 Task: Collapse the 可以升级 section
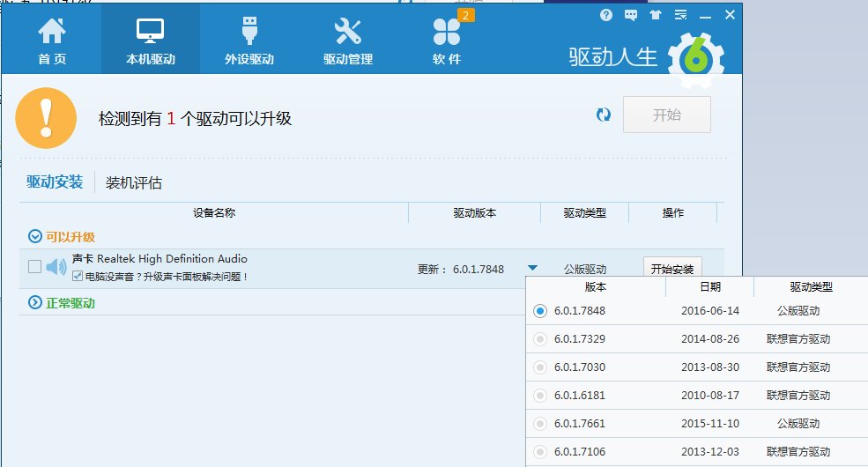click(x=35, y=236)
